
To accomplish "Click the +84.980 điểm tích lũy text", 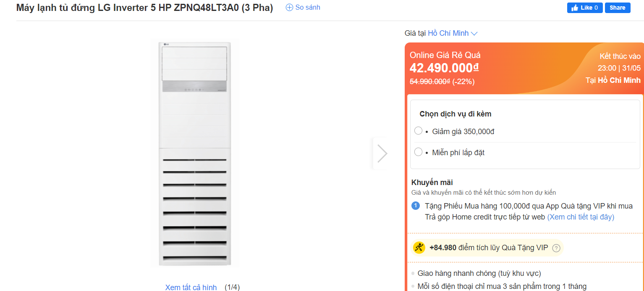I will (x=489, y=248).
